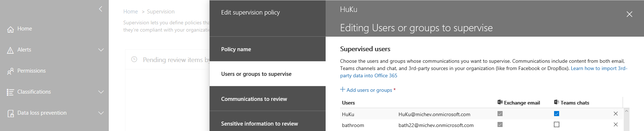Expand the Data loss prevention chevron

(x=101, y=113)
